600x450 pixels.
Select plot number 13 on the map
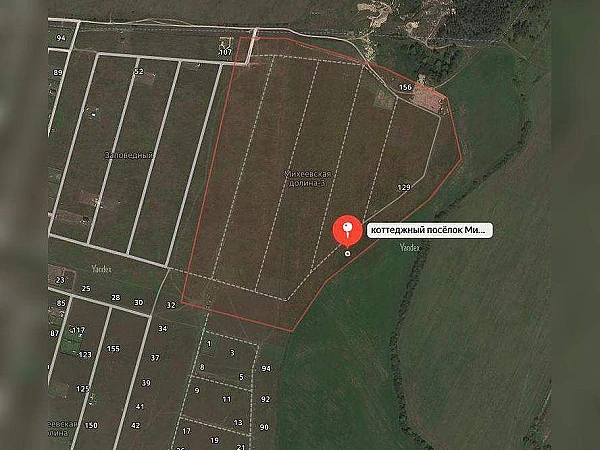tap(238, 422)
